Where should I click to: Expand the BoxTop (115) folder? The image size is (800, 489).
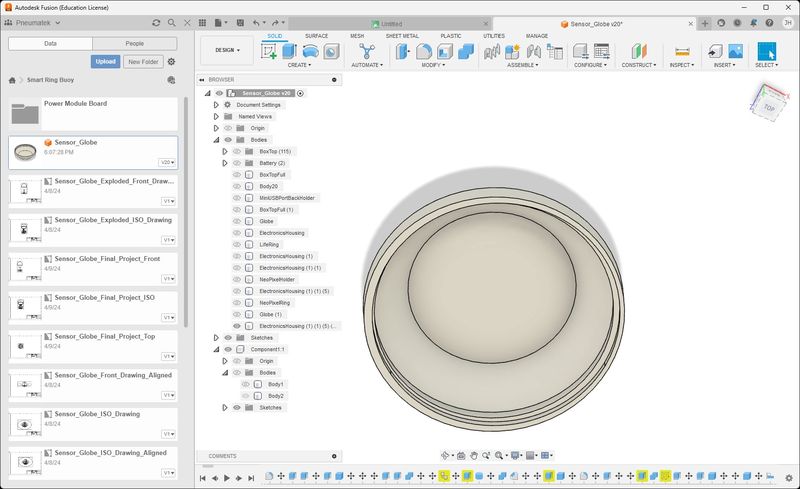[x=225, y=152]
